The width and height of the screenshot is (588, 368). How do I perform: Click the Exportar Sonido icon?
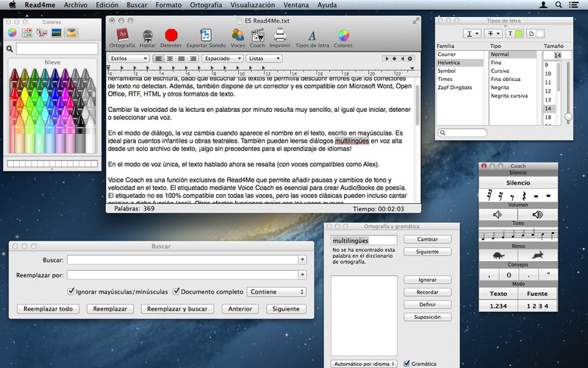pos(207,35)
